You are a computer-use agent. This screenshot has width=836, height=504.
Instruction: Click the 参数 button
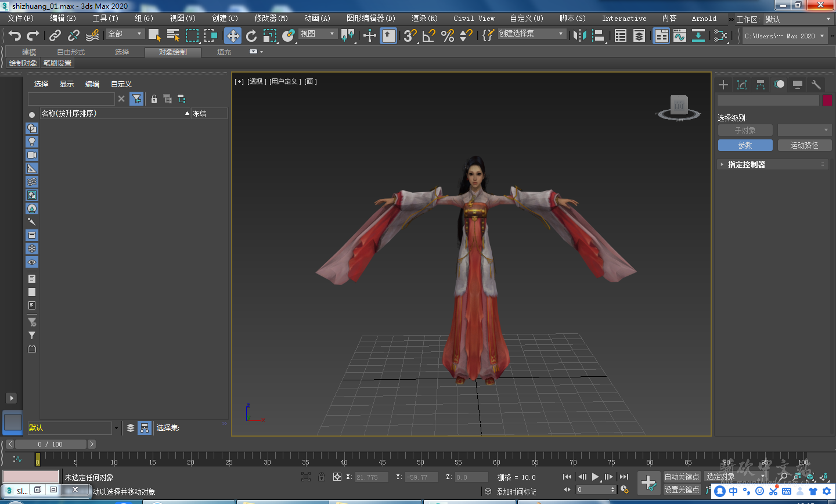coord(745,145)
